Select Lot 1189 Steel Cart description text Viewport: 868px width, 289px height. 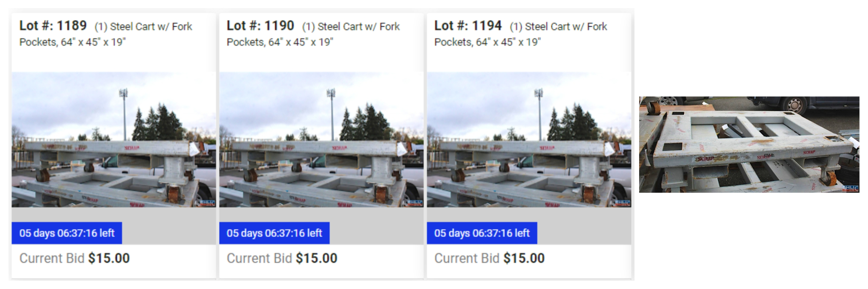coord(106,34)
